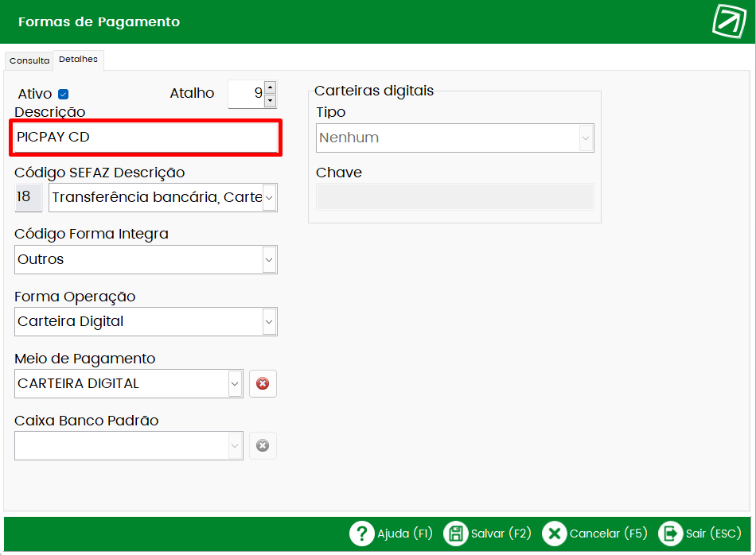Uncheck the Ativo checkbox
Image resolution: width=756 pixels, height=555 pixels.
(x=63, y=94)
